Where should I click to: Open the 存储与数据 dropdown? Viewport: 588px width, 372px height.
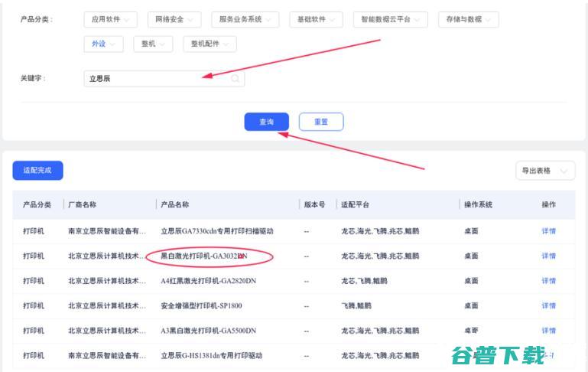(469, 20)
